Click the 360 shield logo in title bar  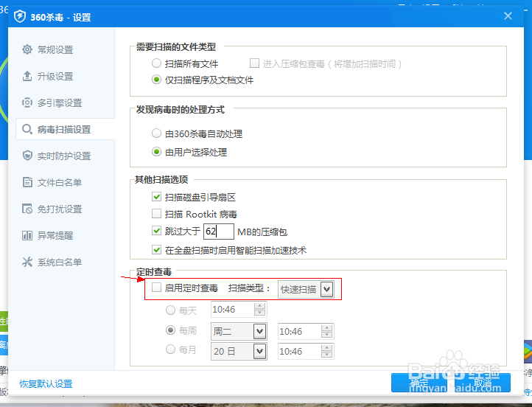point(20,16)
